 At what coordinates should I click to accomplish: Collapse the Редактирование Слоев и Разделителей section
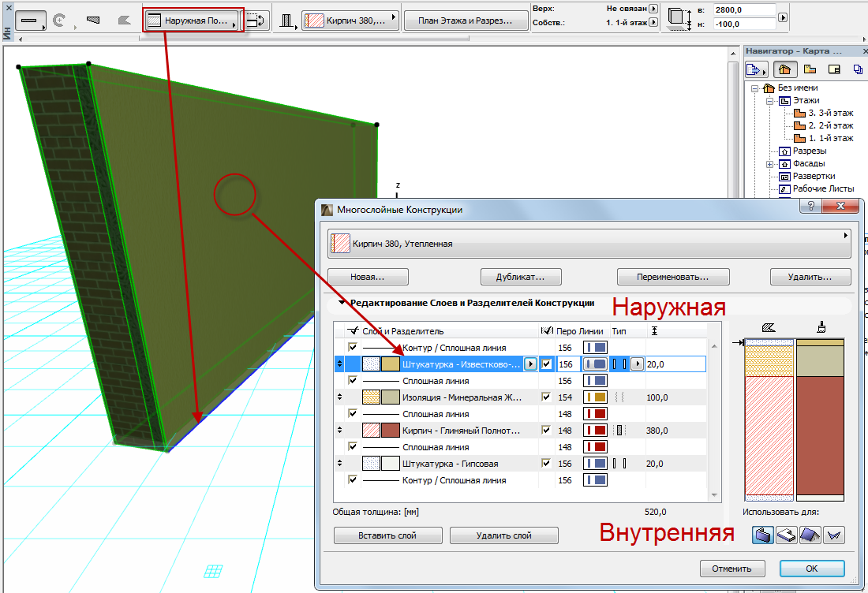(342, 303)
